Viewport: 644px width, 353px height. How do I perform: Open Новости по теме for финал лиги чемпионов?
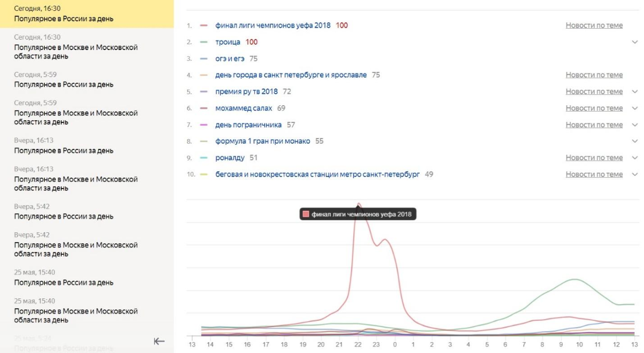594,25
